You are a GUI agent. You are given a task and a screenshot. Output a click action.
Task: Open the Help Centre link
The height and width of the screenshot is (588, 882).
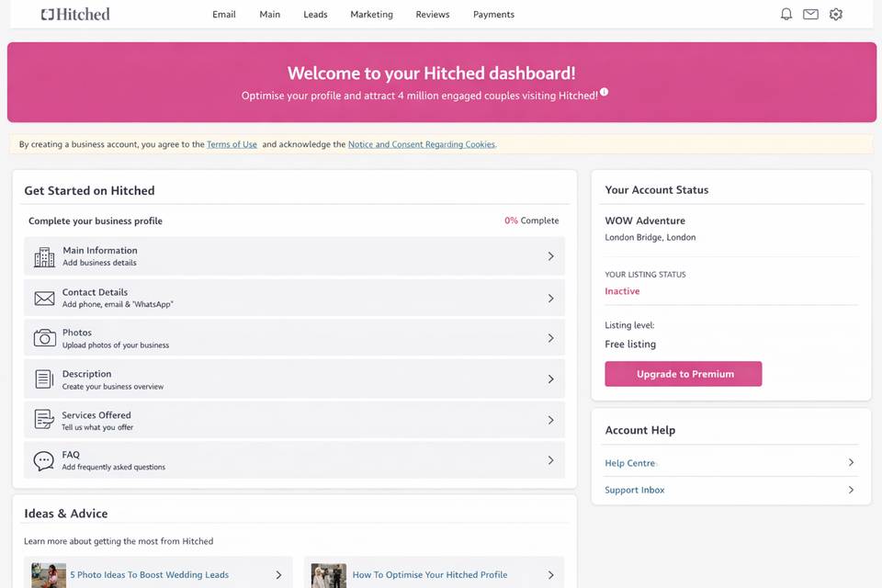[630, 463]
